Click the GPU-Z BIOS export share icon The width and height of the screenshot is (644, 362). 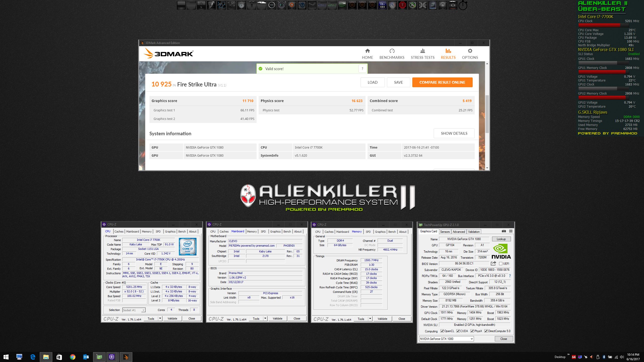click(493, 263)
